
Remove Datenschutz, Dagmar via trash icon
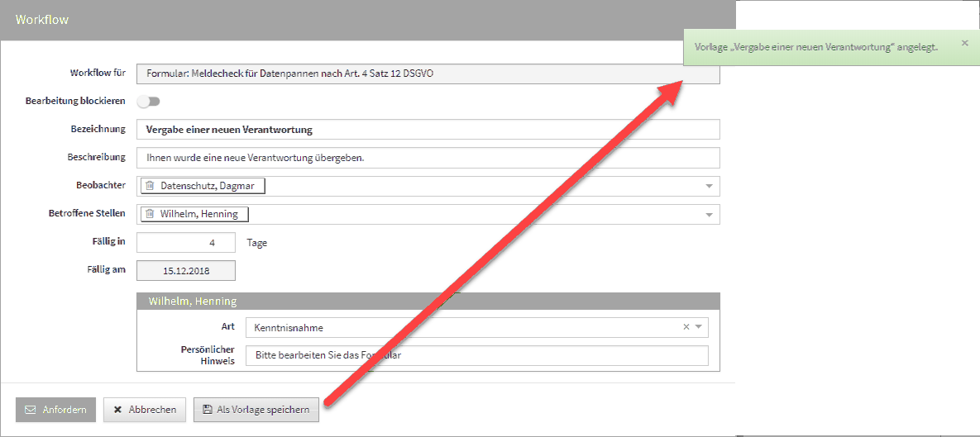150,187
